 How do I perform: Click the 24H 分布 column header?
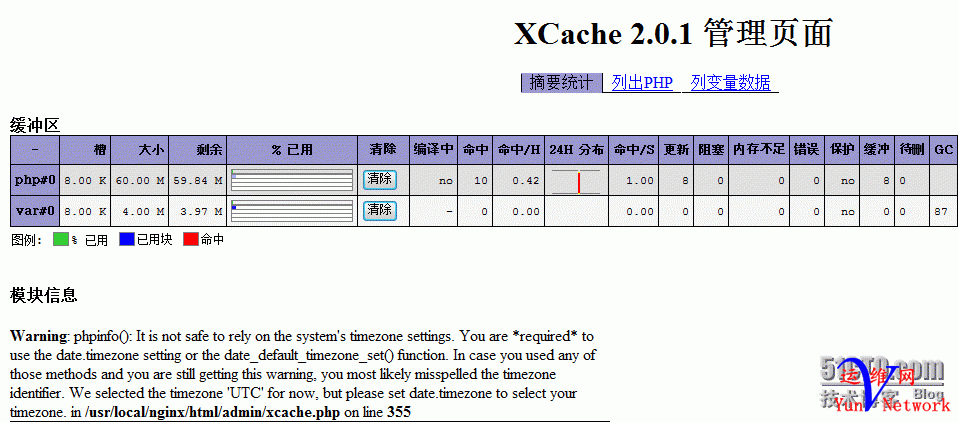point(576,150)
